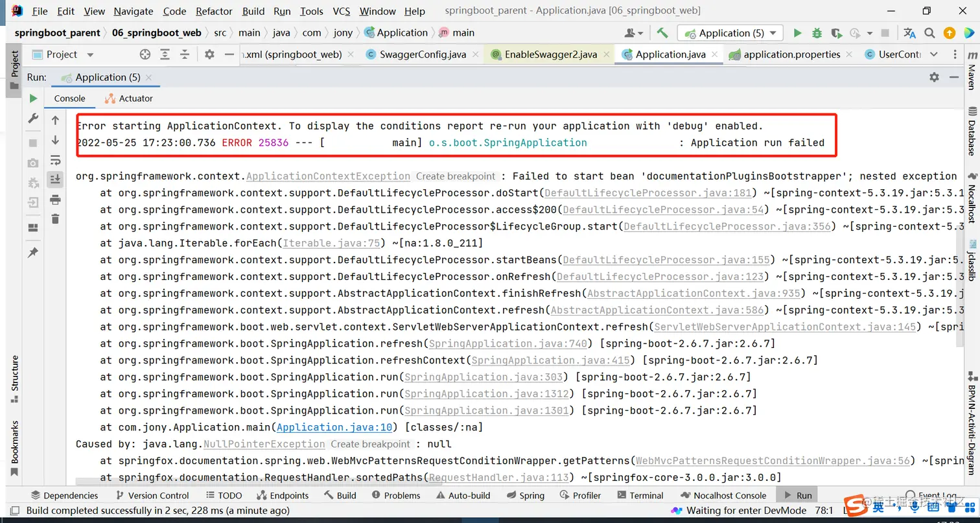Image resolution: width=980 pixels, height=523 pixels.
Task: Open the editor tabs options kebab menu
Action: click(x=955, y=54)
